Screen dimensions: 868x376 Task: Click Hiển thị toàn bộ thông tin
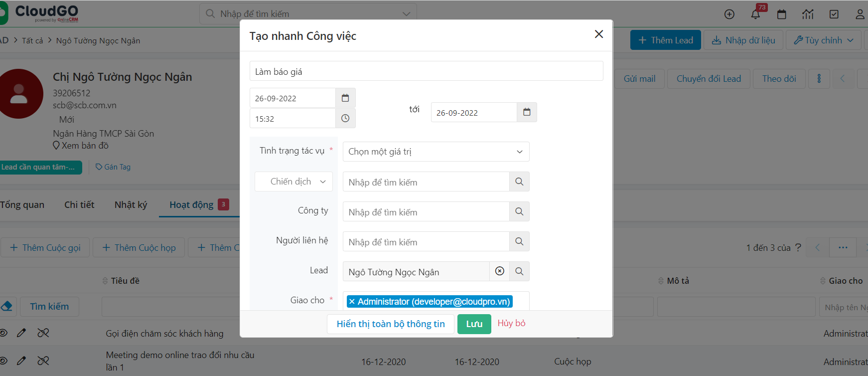click(x=391, y=324)
